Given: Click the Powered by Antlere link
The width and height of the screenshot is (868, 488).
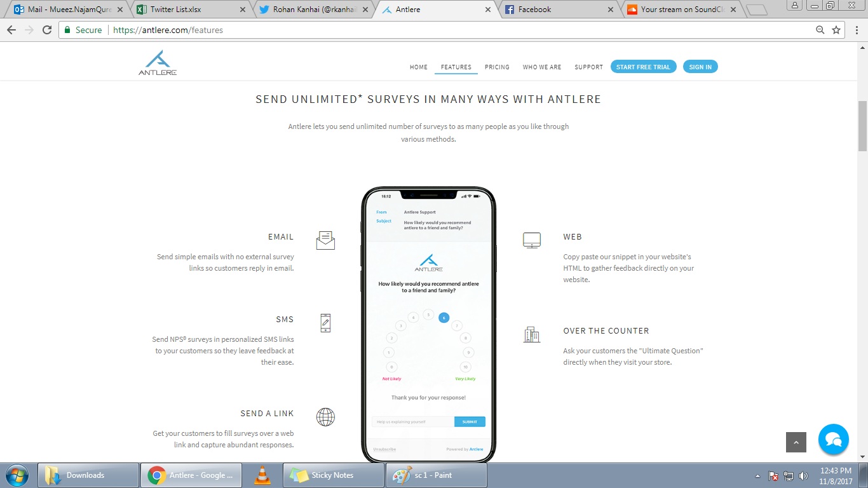Looking at the screenshot, I should click(x=465, y=449).
